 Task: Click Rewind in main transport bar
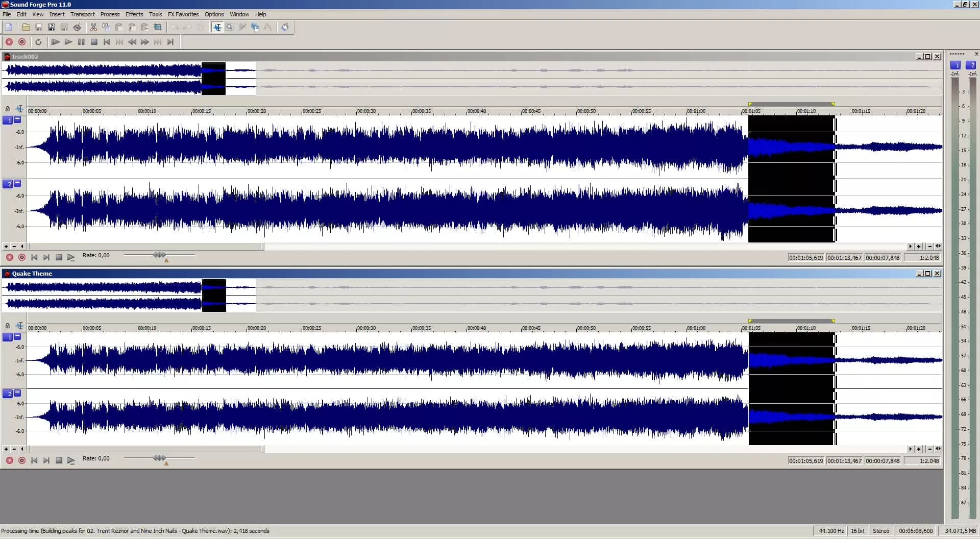click(132, 42)
